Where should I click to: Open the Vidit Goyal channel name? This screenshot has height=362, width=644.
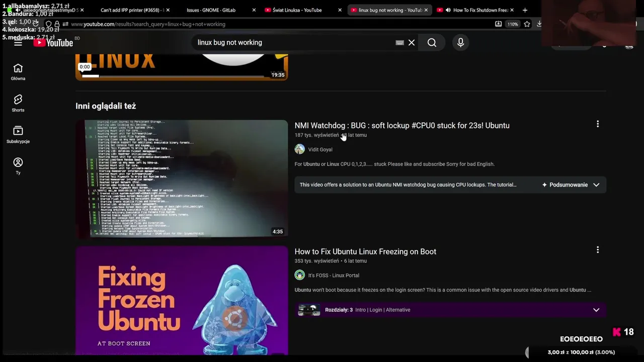coord(320,149)
